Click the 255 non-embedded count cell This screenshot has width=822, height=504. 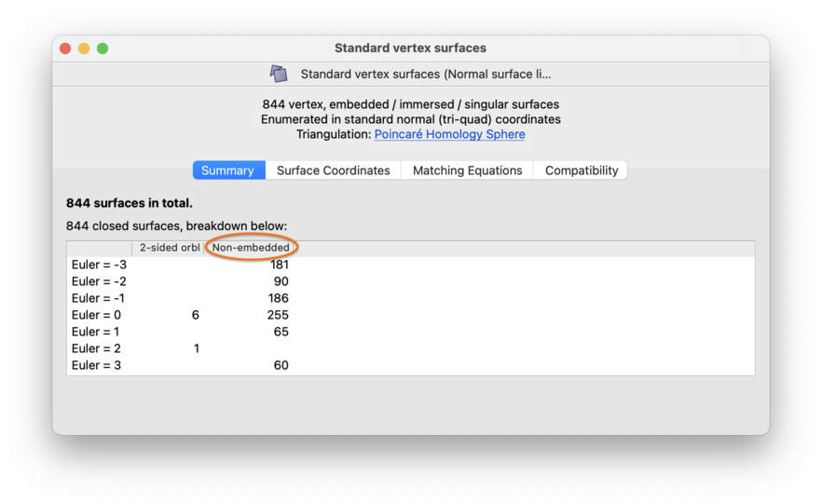(278, 315)
